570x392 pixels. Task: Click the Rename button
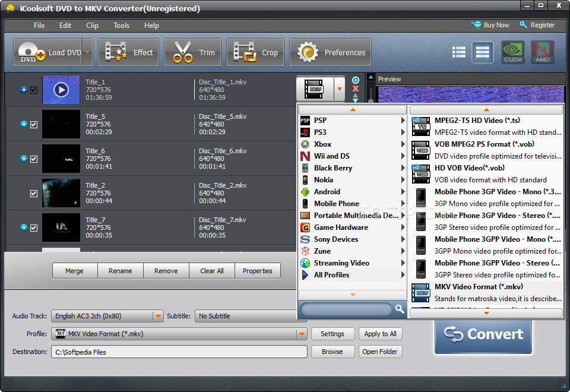[121, 271]
